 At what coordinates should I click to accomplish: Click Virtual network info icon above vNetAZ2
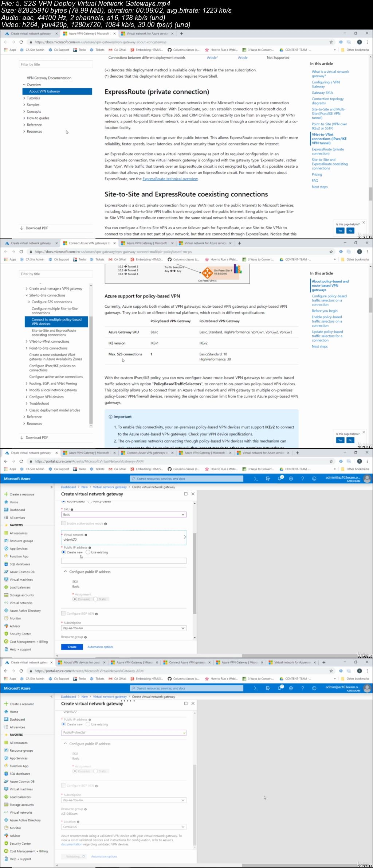coord(86,535)
